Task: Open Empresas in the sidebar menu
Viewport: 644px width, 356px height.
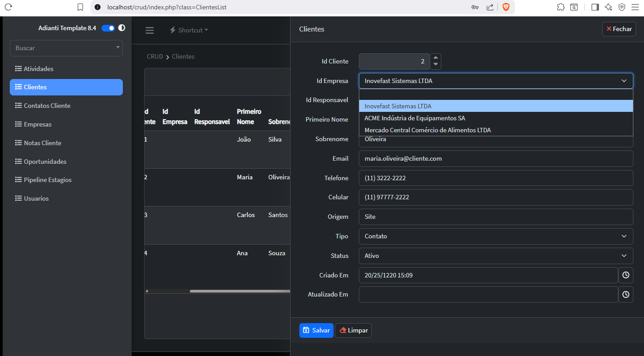Action: click(66, 124)
